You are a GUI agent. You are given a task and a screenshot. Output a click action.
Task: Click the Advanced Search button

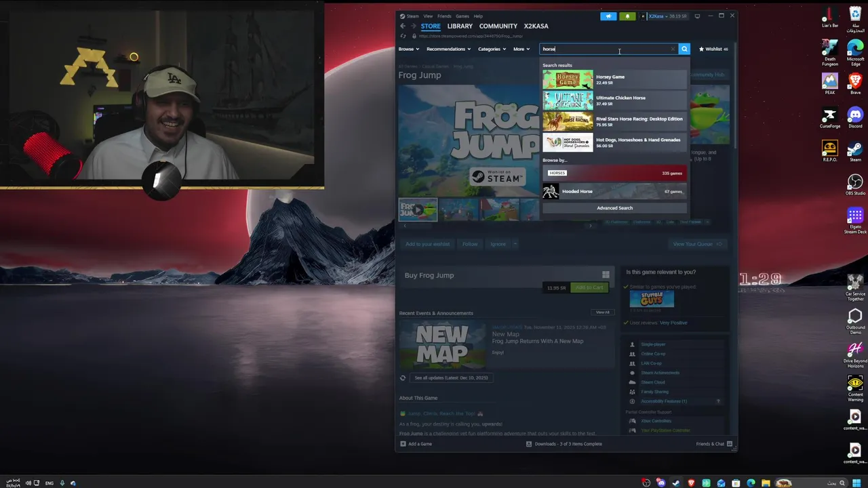tap(614, 208)
